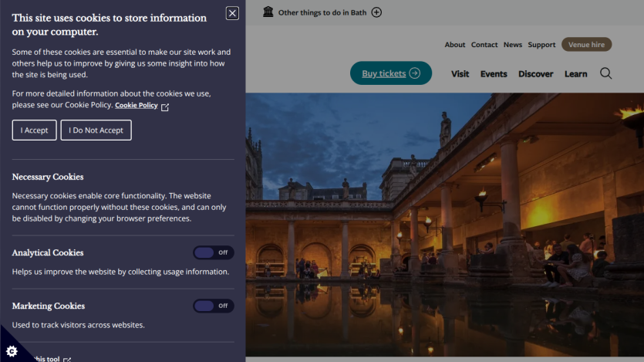Click Other things to do in Bath text
This screenshot has height=362, width=644.
pyautogui.click(x=322, y=13)
